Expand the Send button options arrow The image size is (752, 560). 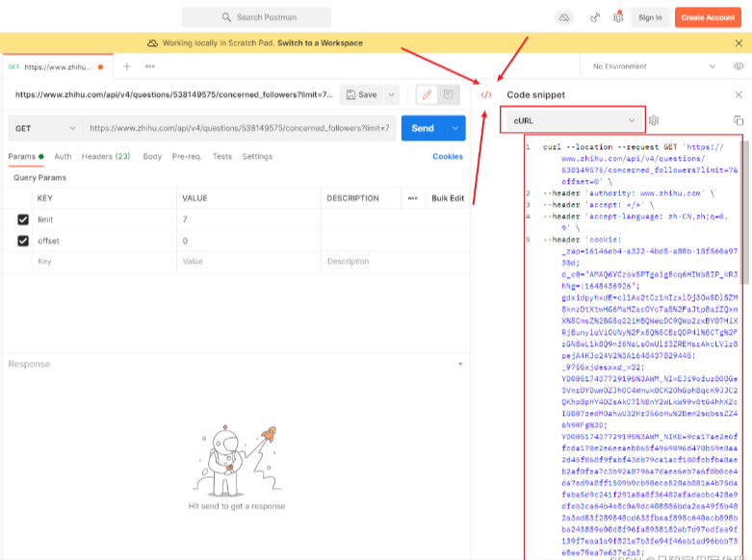point(455,129)
